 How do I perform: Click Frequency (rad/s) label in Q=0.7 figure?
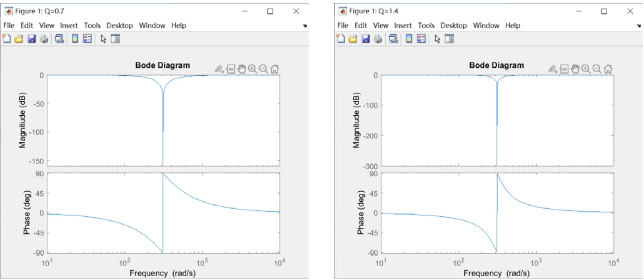coord(162,273)
